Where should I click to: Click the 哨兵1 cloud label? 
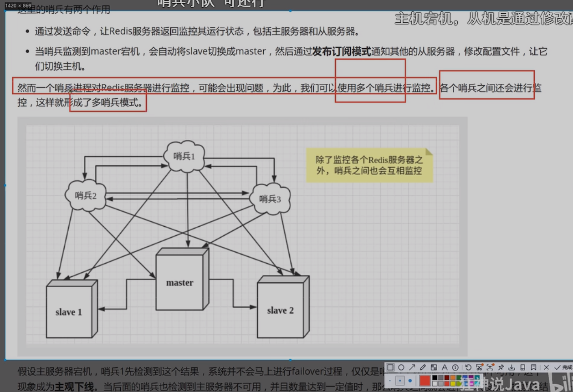pyautogui.click(x=184, y=157)
